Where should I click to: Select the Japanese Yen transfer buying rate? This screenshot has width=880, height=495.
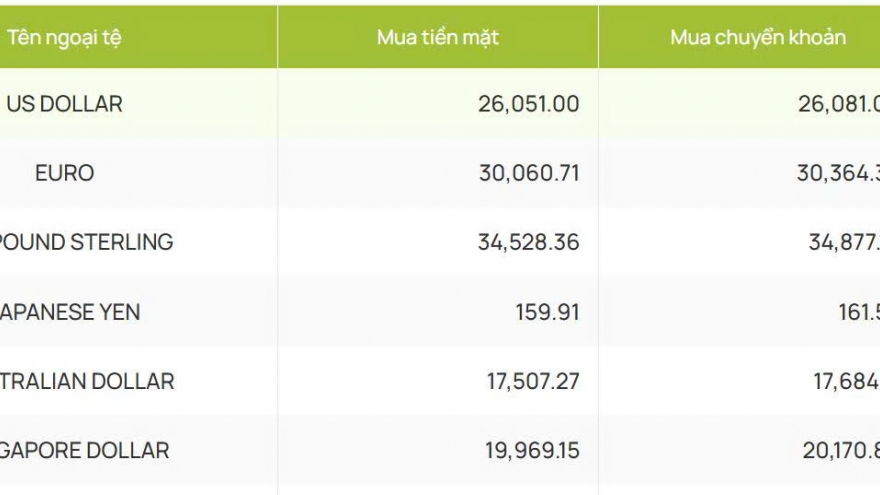(x=858, y=312)
